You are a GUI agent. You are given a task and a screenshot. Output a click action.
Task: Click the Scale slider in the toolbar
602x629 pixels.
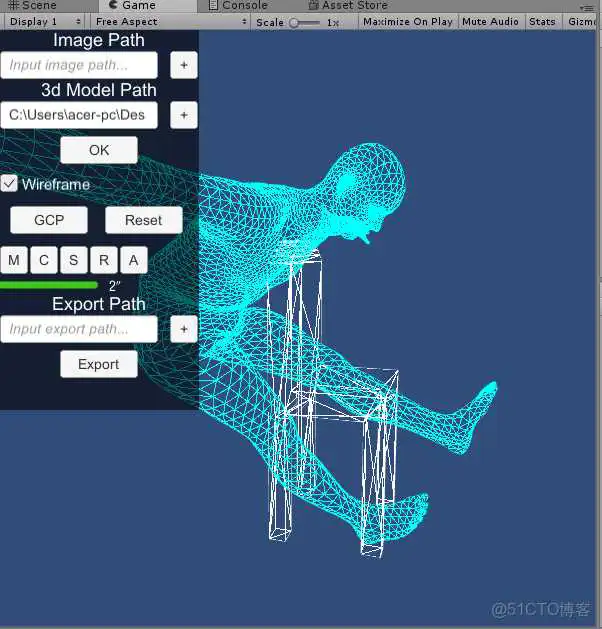coord(307,22)
